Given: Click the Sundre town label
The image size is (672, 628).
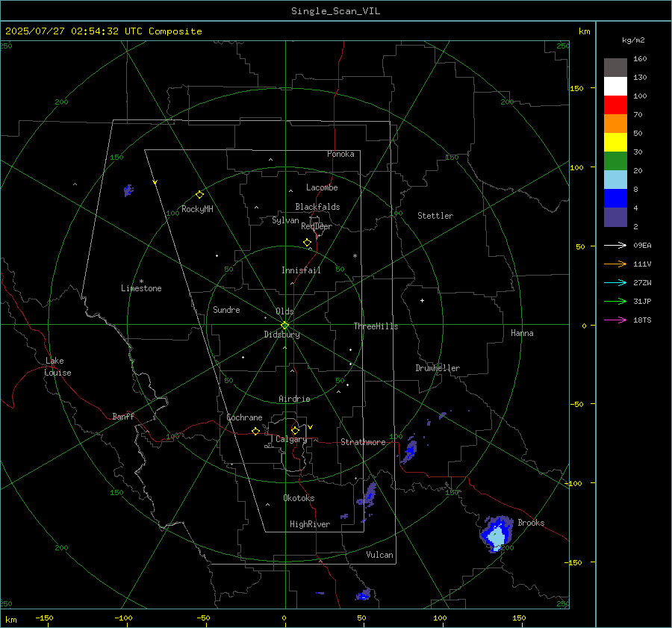Looking at the screenshot, I should coord(226,310).
